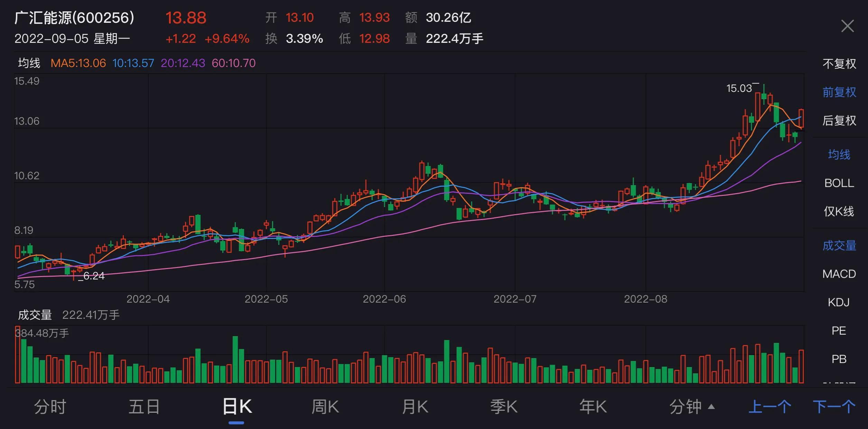Click the 成交量 222.41万手 volume label
Viewport: 868px width, 429px height.
tap(69, 315)
